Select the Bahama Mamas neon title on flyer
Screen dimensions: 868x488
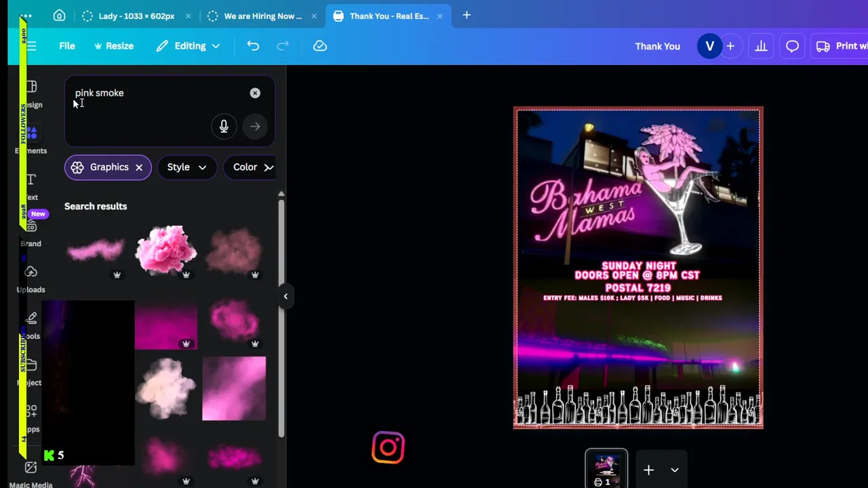click(585, 211)
